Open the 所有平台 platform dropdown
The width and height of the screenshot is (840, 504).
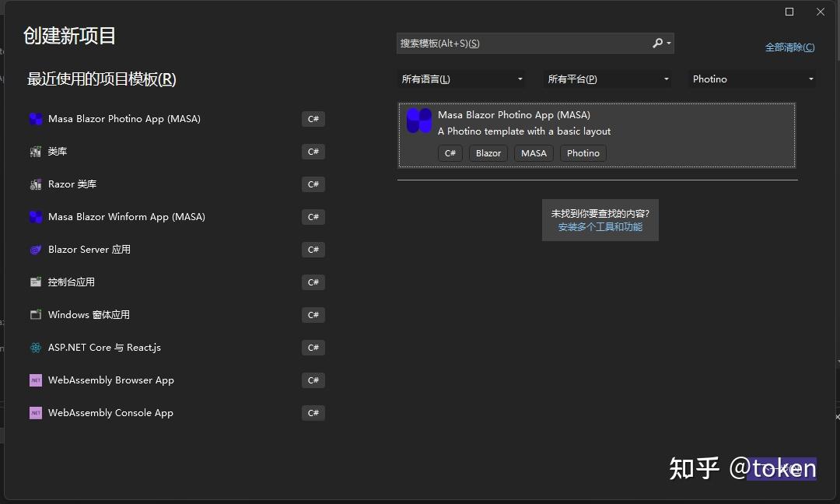coord(607,79)
